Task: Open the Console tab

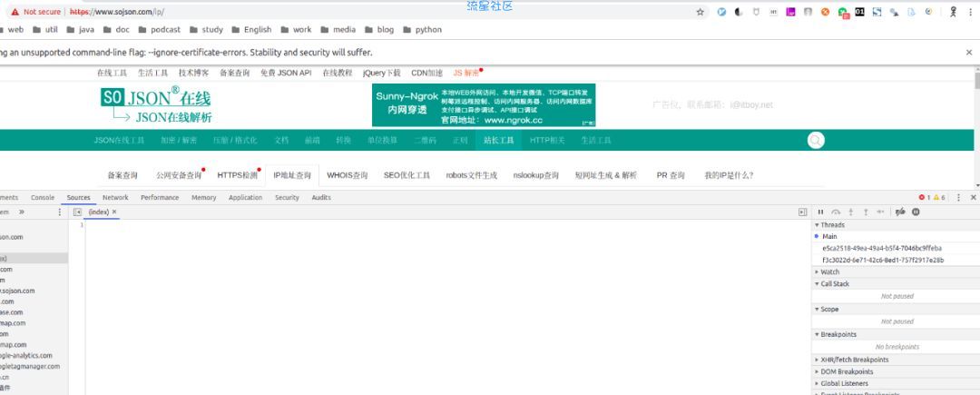Action: [x=43, y=198]
